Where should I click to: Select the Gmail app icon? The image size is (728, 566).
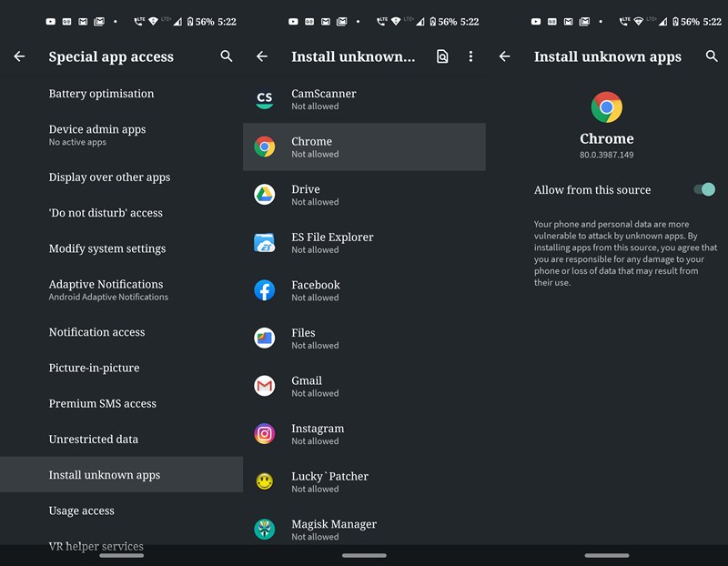point(264,387)
